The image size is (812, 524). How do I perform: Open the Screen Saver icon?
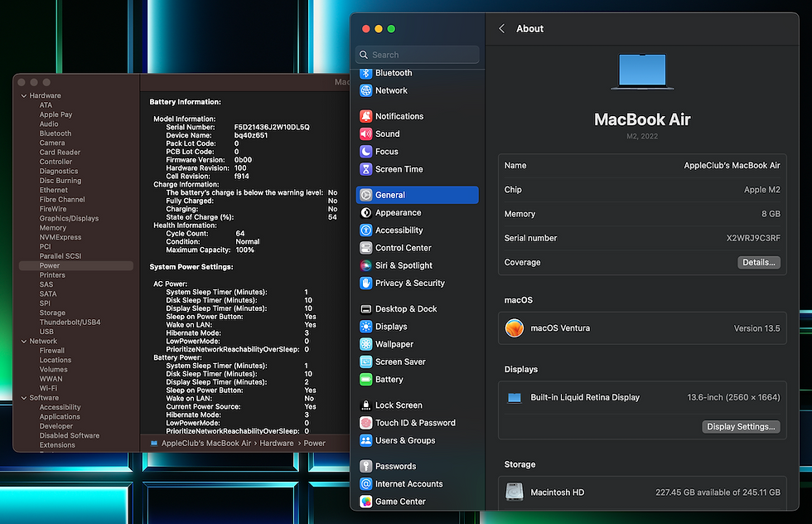click(x=366, y=361)
